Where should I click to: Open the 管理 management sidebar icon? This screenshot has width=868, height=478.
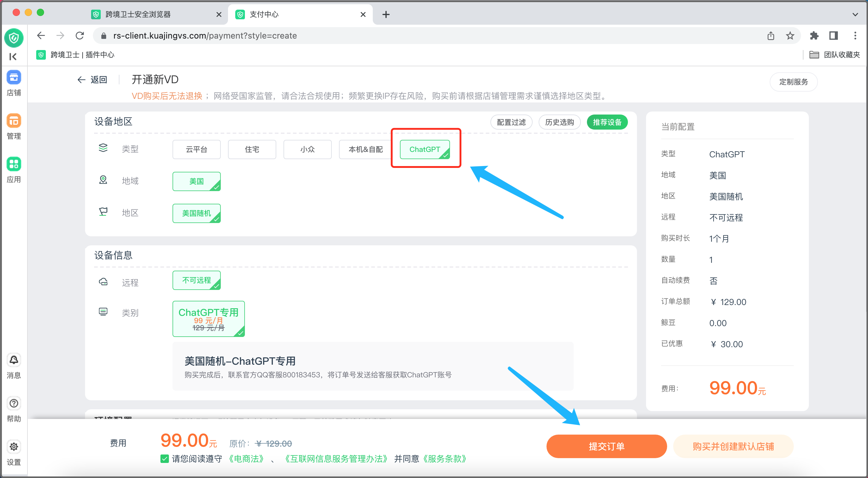[14, 121]
